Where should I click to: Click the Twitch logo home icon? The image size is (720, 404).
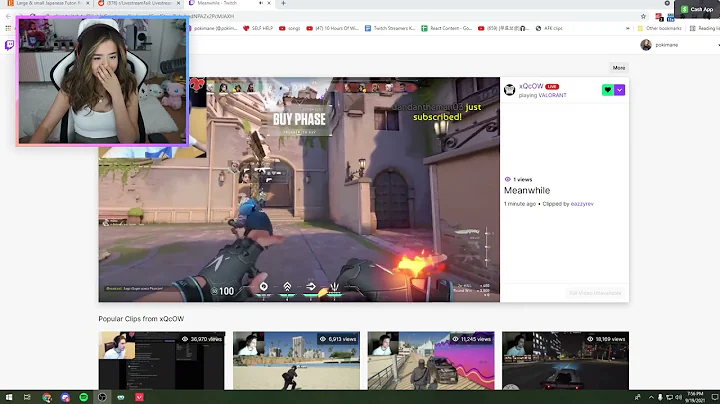(9, 45)
